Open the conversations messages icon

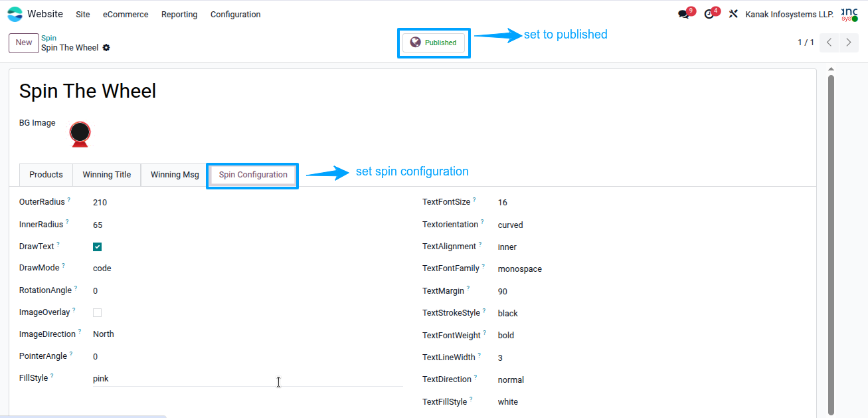683,14
